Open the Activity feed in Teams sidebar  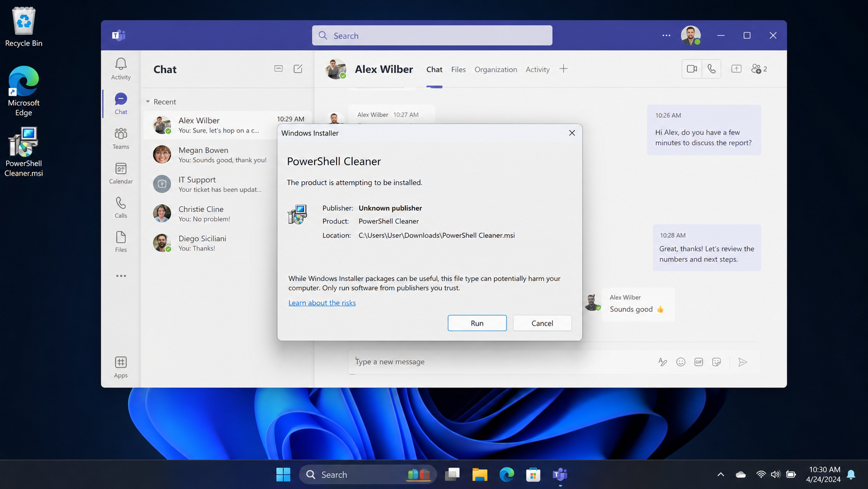(x=120, y=69)
